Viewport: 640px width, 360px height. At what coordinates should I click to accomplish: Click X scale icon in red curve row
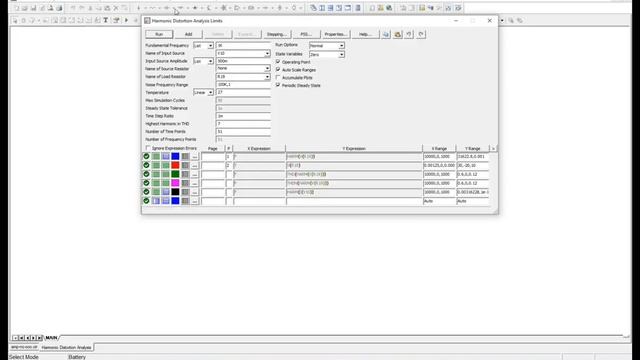pyautogui.click(x=156, y=165)
